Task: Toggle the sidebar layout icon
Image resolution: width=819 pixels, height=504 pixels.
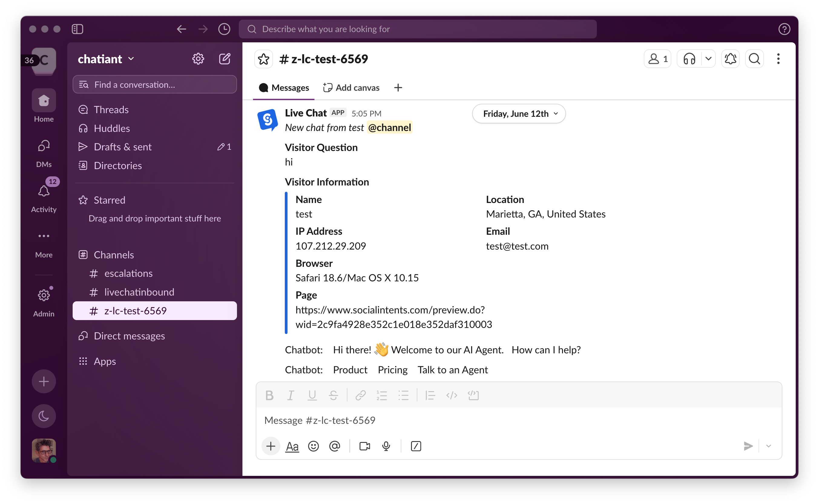Action: [x=77, y=29]
